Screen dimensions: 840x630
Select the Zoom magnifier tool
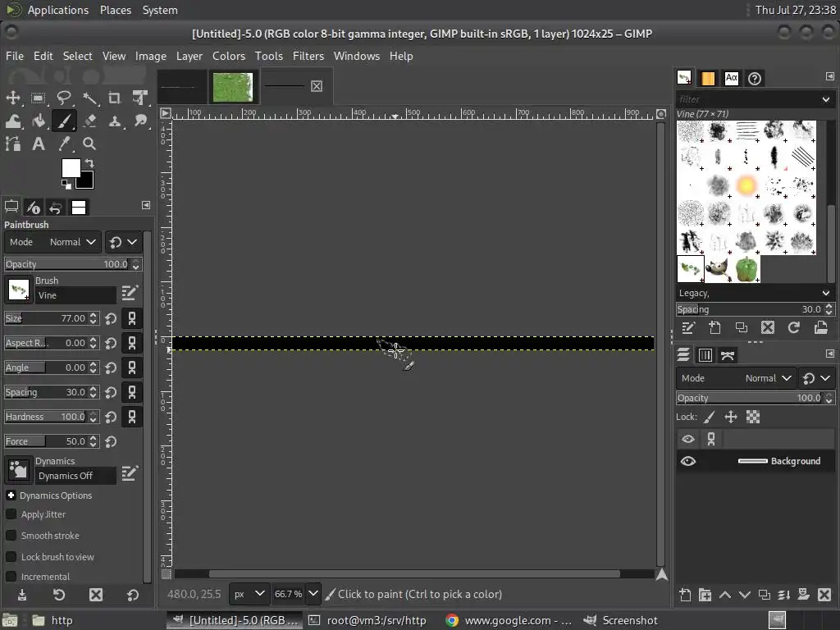[89, 144]
